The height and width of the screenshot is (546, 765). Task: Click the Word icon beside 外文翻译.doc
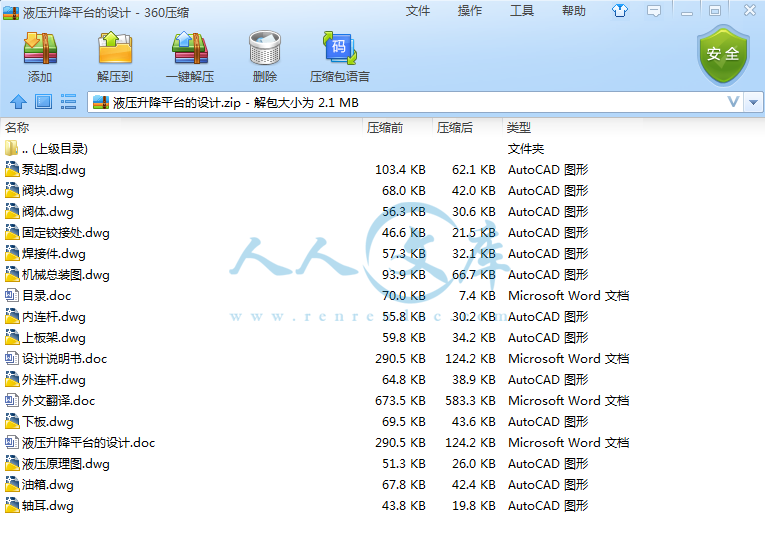click(x=12, y=400)
